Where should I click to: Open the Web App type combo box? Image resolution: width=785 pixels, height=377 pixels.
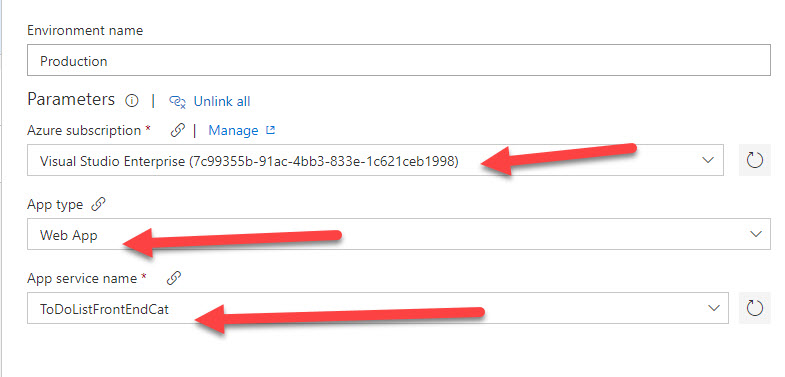[x=399, y=234]
